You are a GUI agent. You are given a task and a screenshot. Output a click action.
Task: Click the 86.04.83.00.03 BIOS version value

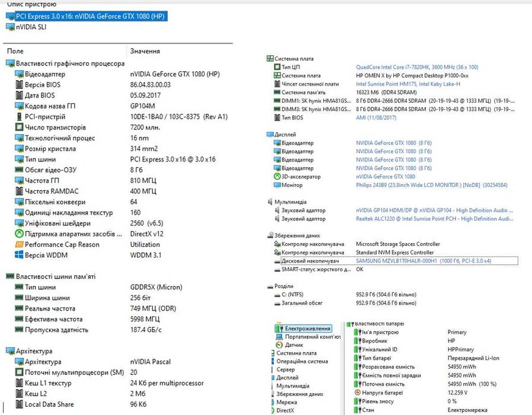[150, 84]
